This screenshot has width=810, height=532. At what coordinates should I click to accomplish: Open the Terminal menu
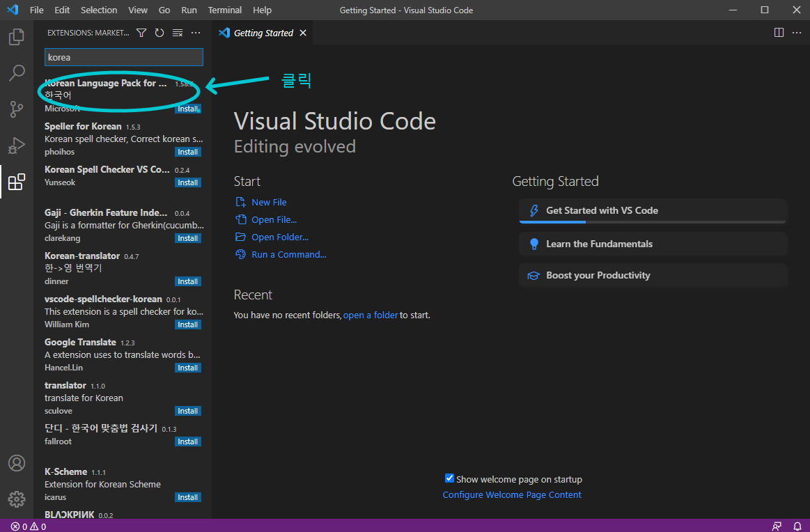225,10
